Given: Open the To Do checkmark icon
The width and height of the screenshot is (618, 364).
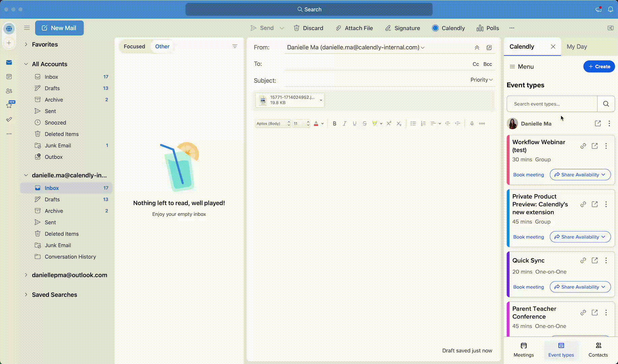Looking at the screenshot, I should (x=9, y=119).
